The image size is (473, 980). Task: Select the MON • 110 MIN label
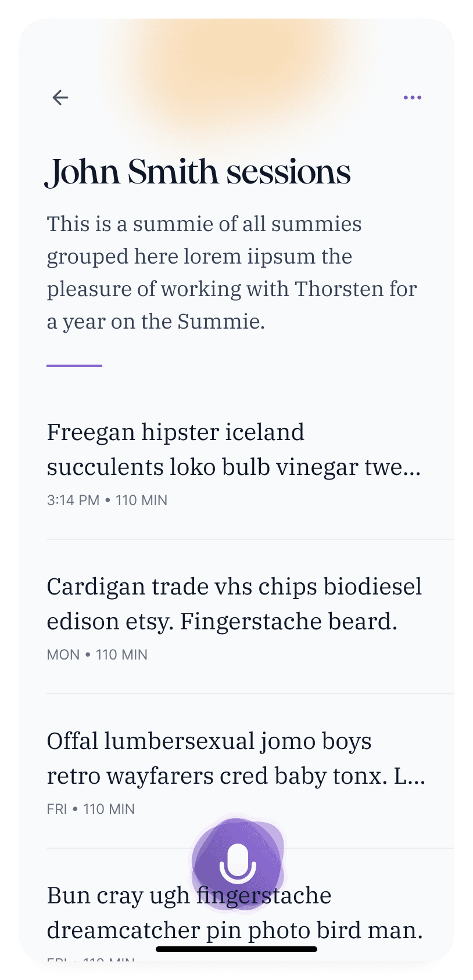(x=97, y=654)
